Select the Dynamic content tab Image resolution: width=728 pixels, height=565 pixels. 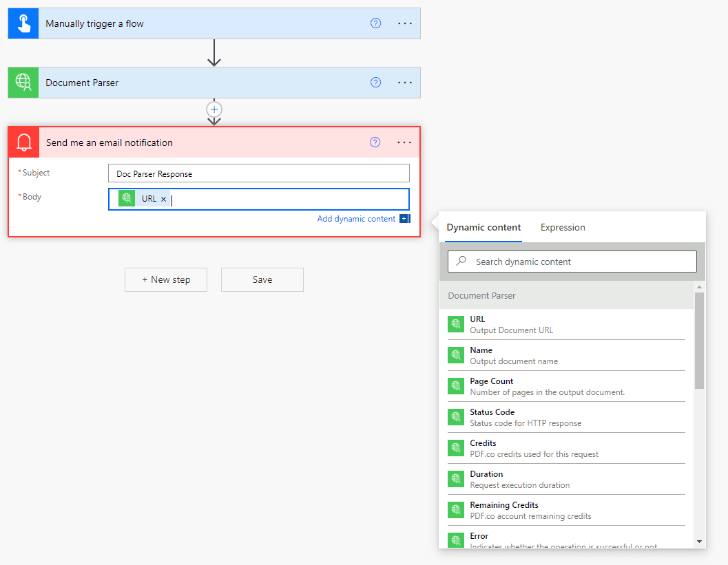pyautogui.click(x=483, y=226)
